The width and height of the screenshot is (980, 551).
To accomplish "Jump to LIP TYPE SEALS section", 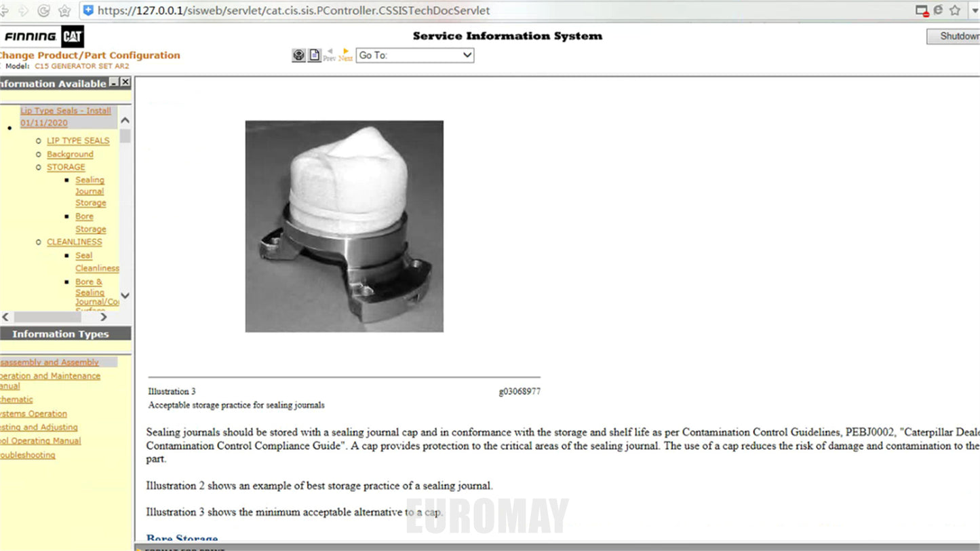I will [x=78, y=140].
